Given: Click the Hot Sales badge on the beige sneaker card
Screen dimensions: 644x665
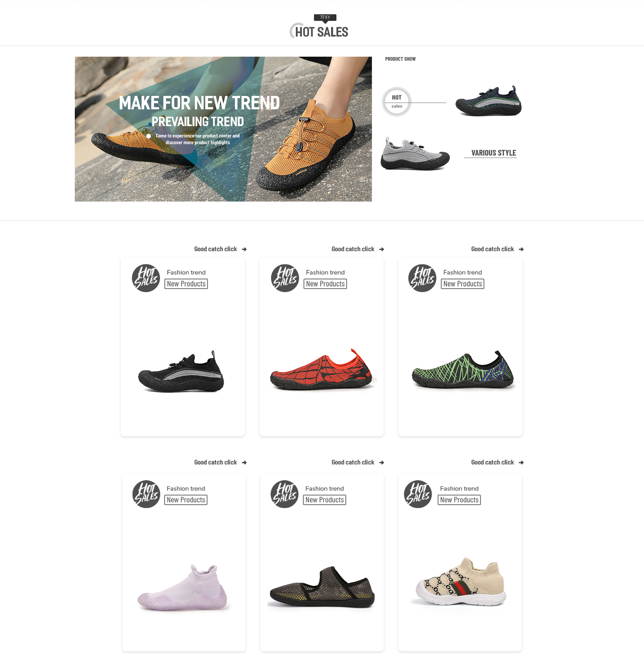Looking at the screenshot, I should coord(418,494).
